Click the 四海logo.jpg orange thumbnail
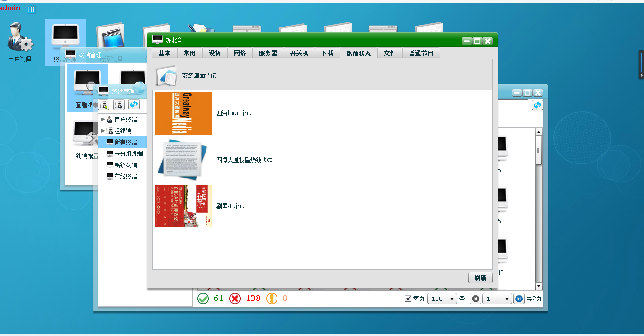 tap(183, 113)
